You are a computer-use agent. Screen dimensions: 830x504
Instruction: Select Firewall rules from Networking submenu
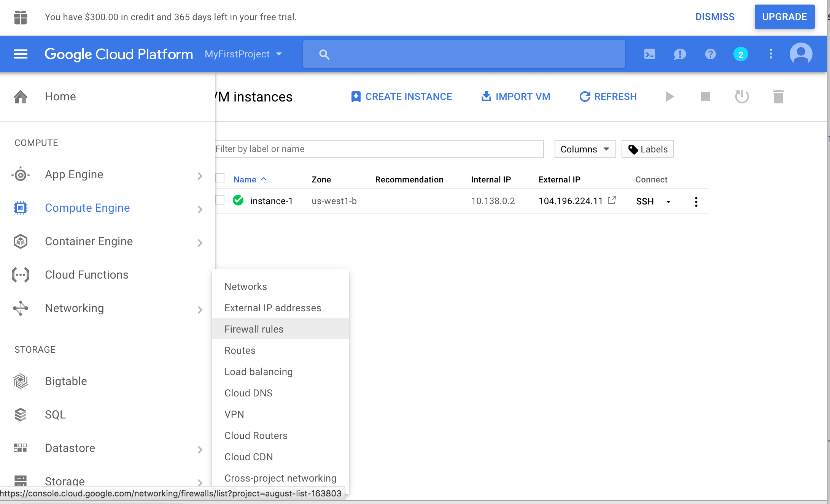pyautogui.click(x=254, y=329)
